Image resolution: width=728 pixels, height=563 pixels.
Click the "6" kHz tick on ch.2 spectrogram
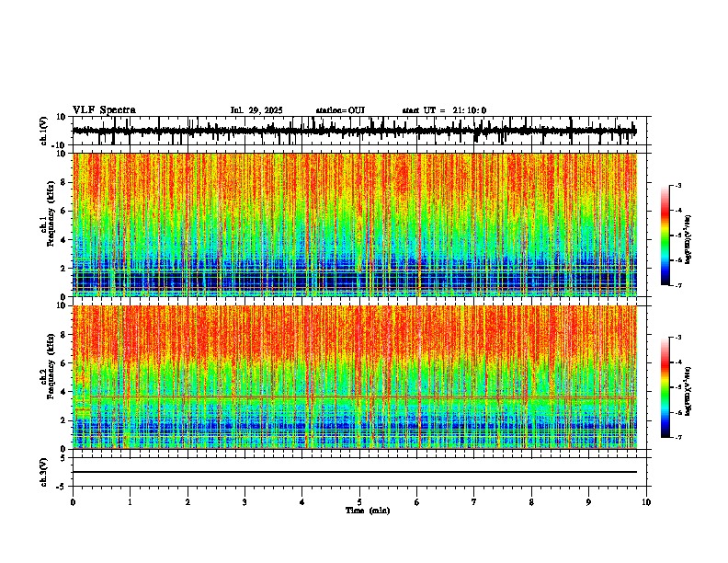[x=63, y=363]
